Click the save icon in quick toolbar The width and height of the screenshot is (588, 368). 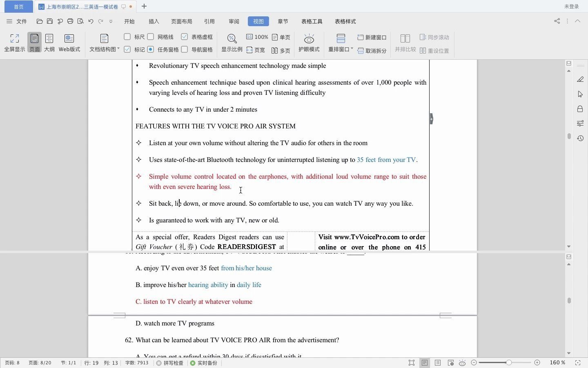(50, 21)
